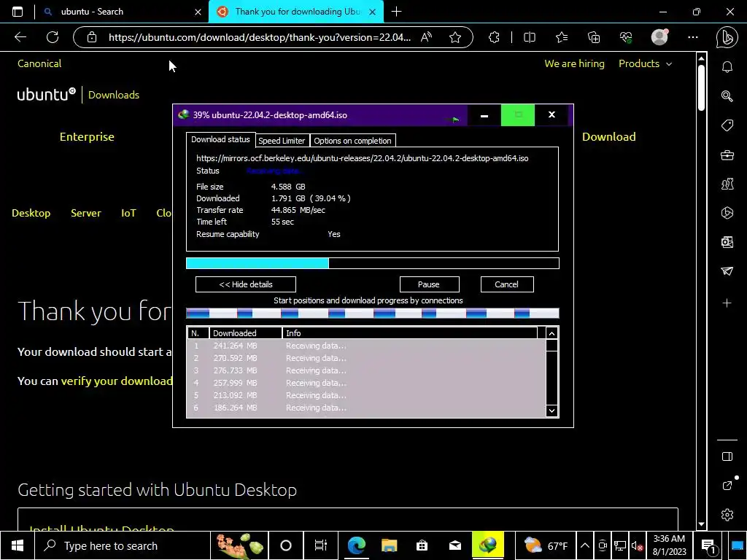
Task: Expand the Products dropdown menu
Action: [645, 63]
